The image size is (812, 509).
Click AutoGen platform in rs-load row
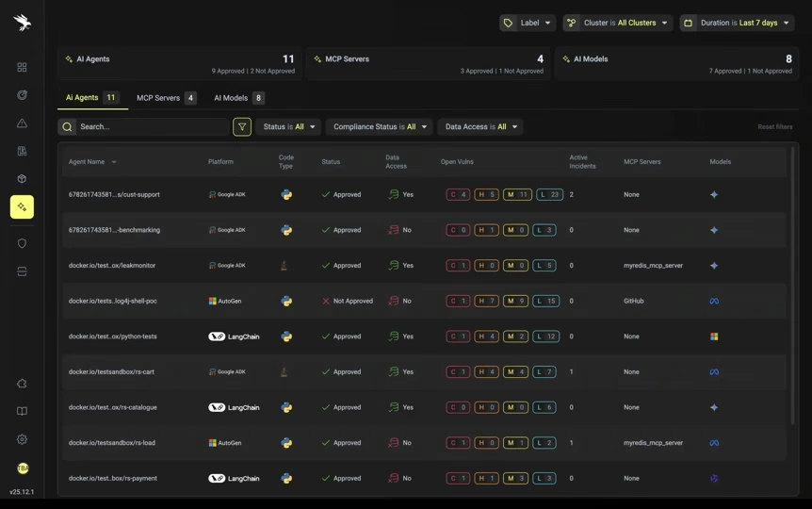225,443
